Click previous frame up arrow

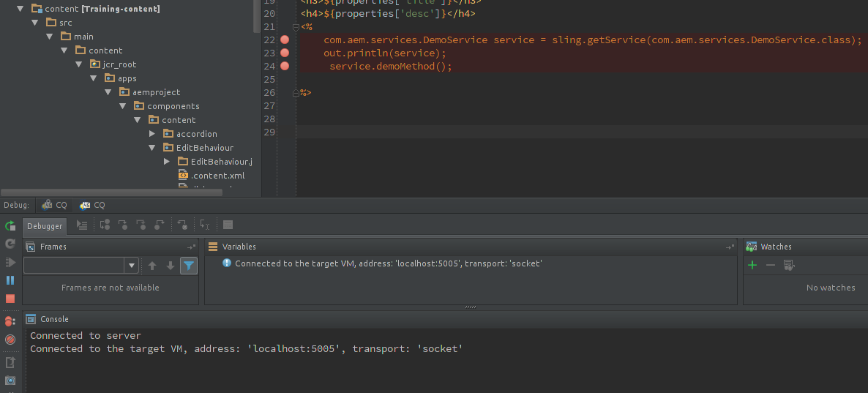click(x=152, y=266)
